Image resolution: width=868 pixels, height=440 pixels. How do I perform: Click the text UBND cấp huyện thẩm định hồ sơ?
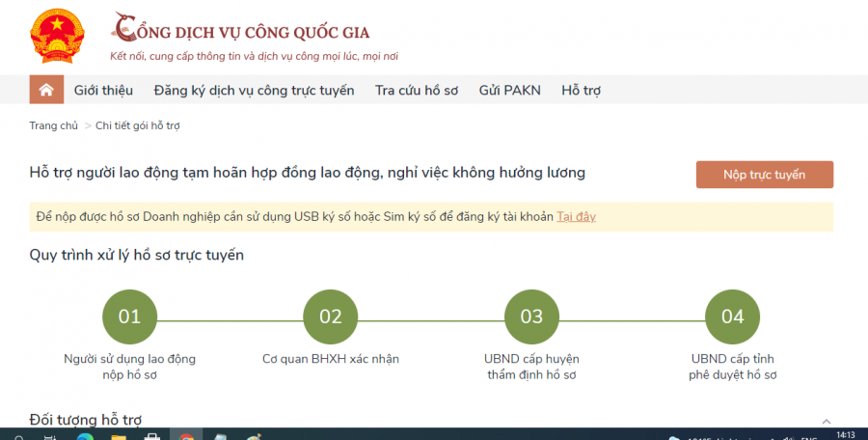pos(531,367)
